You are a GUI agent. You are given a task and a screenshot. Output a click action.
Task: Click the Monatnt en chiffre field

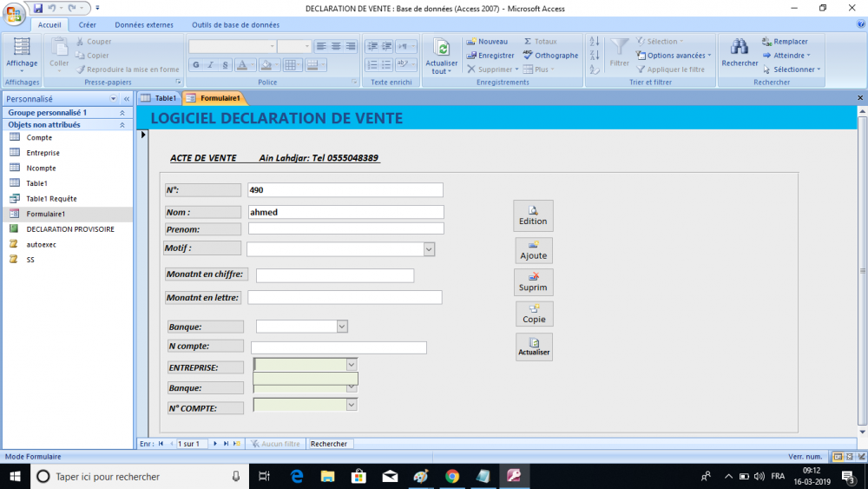tap(335, 275)
